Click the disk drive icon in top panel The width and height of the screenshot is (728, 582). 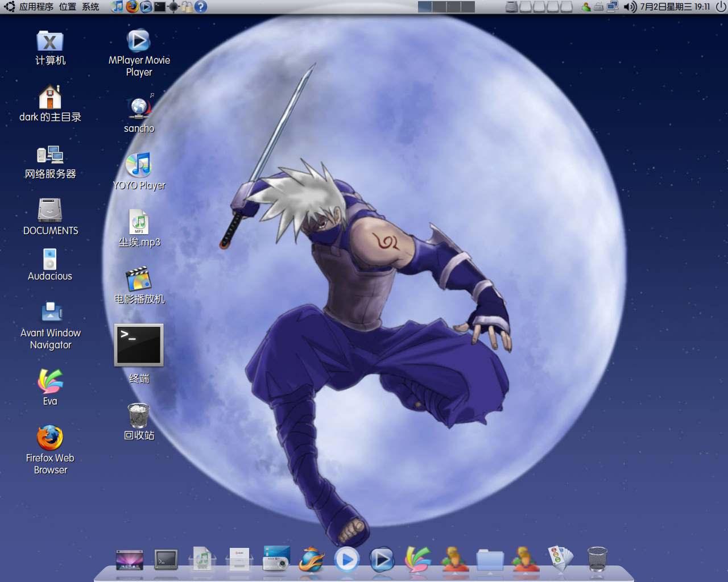click(x=512, y=7)
